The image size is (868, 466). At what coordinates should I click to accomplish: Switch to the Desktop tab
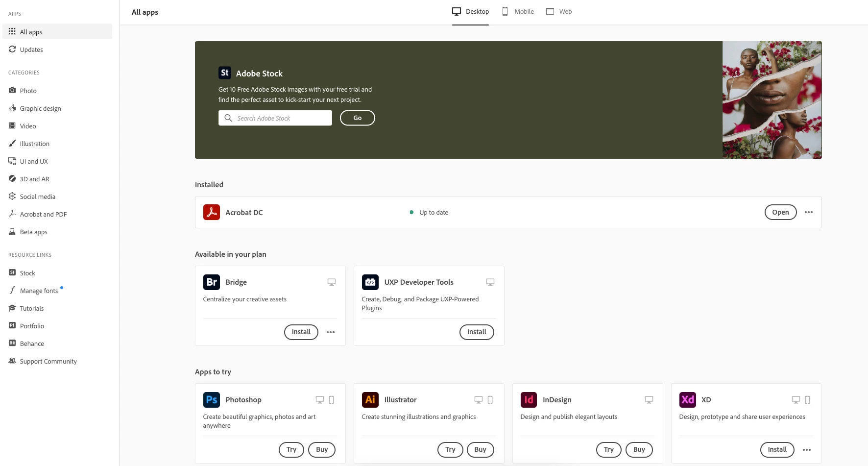[470, 12]
